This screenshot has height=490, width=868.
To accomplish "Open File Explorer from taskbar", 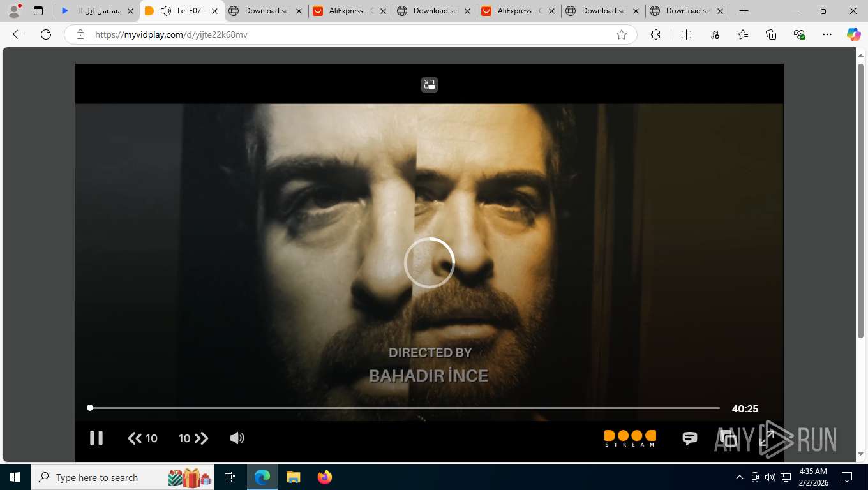I will [x=293, y=477].
